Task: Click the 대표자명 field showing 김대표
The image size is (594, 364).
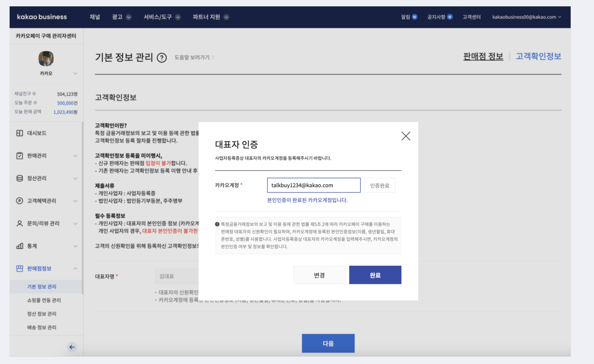Action: pos(177,277)
